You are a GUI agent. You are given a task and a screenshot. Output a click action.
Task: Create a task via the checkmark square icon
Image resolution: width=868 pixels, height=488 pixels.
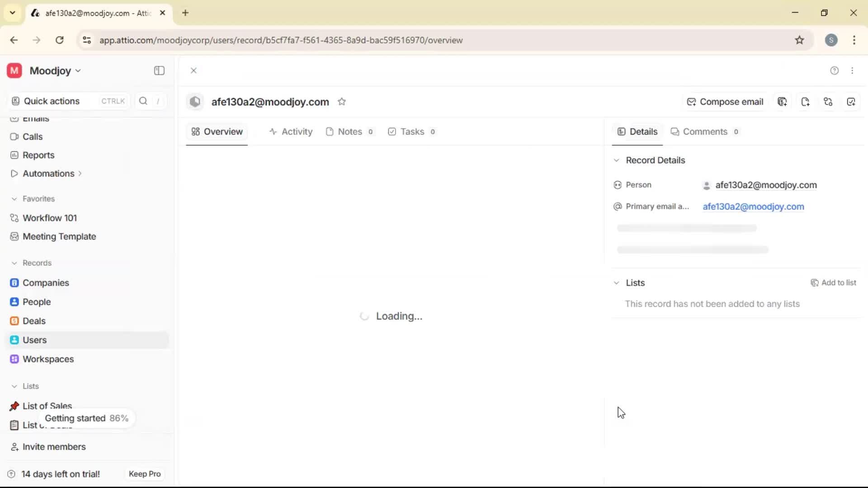pyautogui.click(x=851, y=102)
